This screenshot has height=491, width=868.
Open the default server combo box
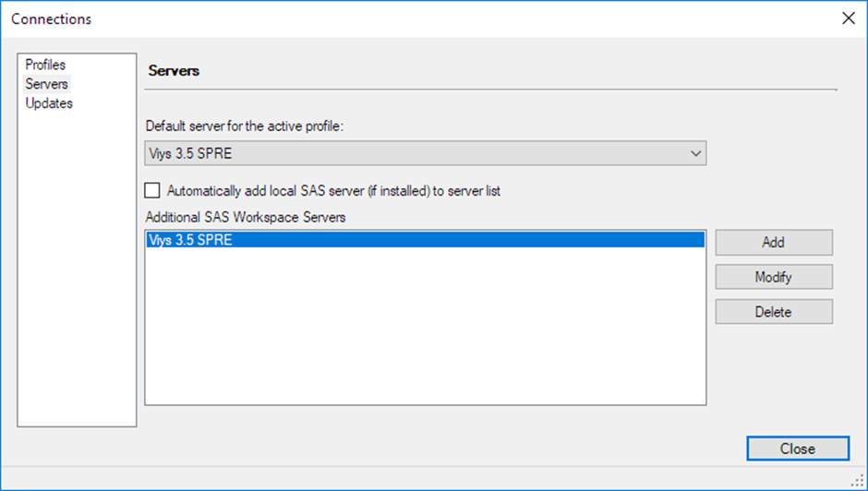(x=416, y=153)
